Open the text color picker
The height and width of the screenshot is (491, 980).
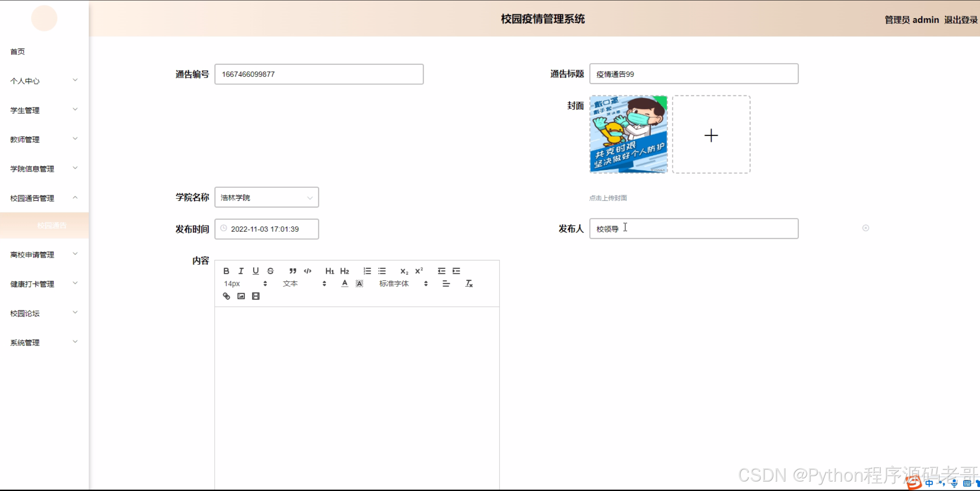pyautogui.click(x=344, y=284)
